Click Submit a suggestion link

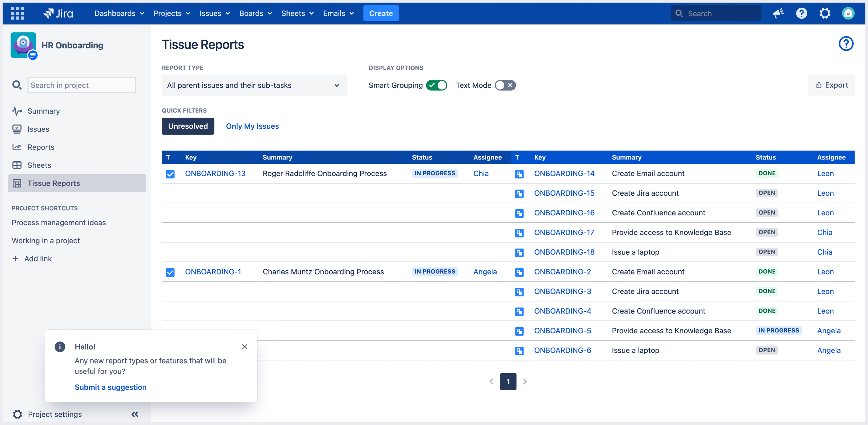[x=111, y=387]
